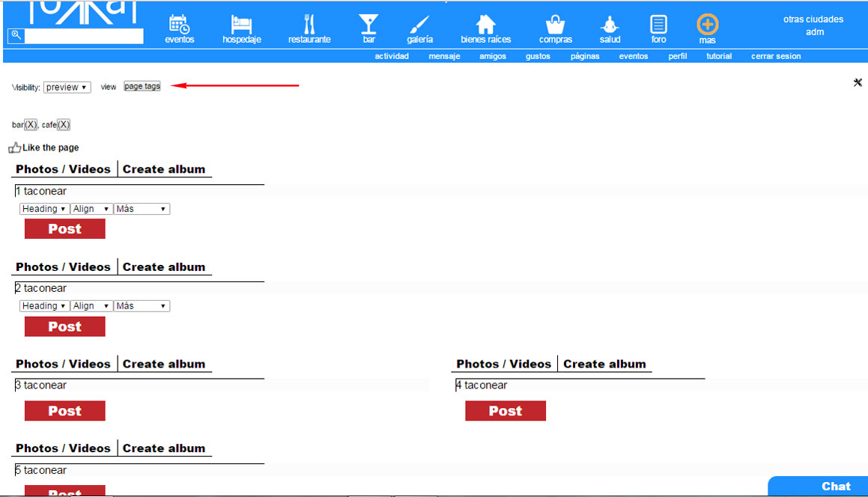Click the search input field

point(84,36)
